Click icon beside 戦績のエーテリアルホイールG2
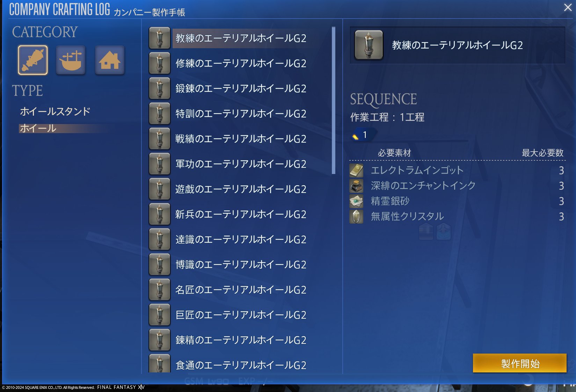The width and height of the screenshot is (576, 392). [160, 139]
